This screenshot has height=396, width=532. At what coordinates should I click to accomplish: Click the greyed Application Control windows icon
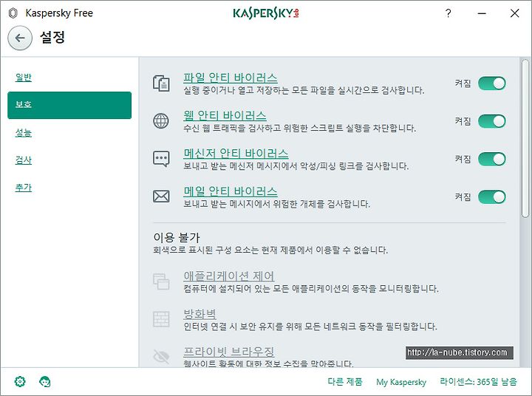[x=161, y=281]
